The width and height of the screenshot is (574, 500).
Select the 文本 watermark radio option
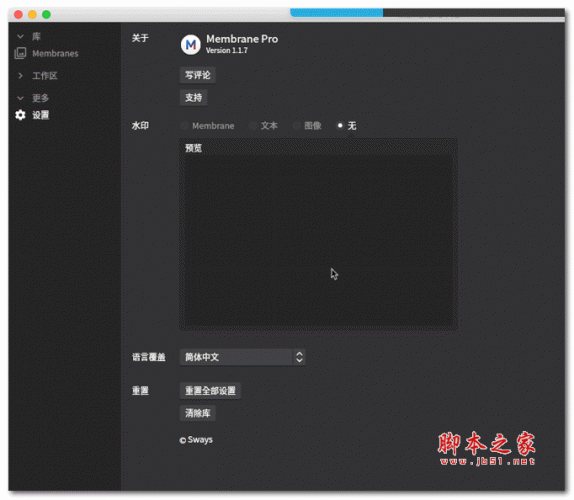click(264, 126)
